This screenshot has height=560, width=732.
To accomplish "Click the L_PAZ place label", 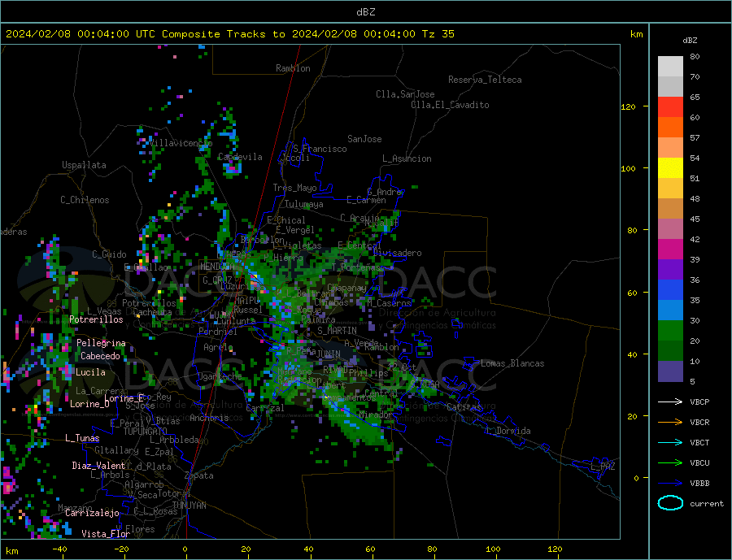I will (603, 467).
